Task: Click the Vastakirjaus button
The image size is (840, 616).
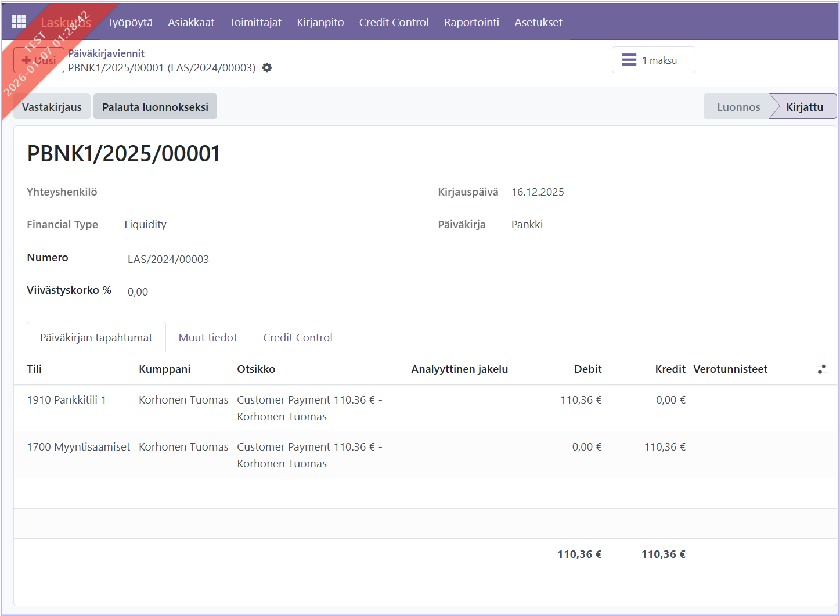Action: point(52,107)
